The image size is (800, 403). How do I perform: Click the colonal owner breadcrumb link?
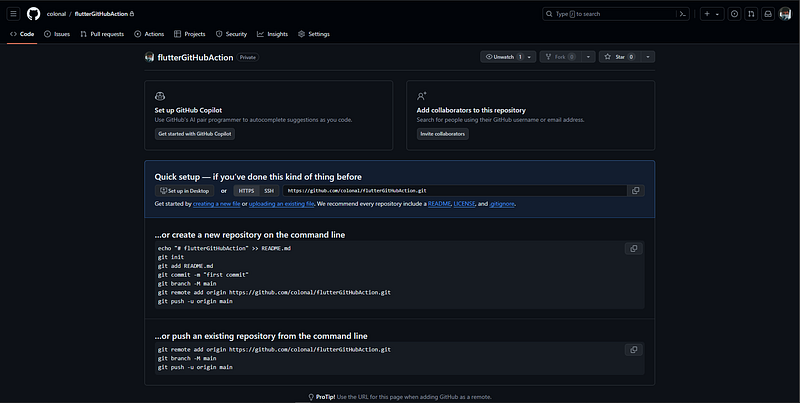click(56, 14)
